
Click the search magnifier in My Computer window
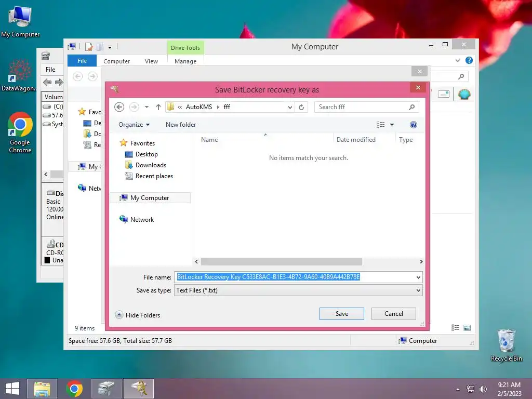[x=461, y=76]
